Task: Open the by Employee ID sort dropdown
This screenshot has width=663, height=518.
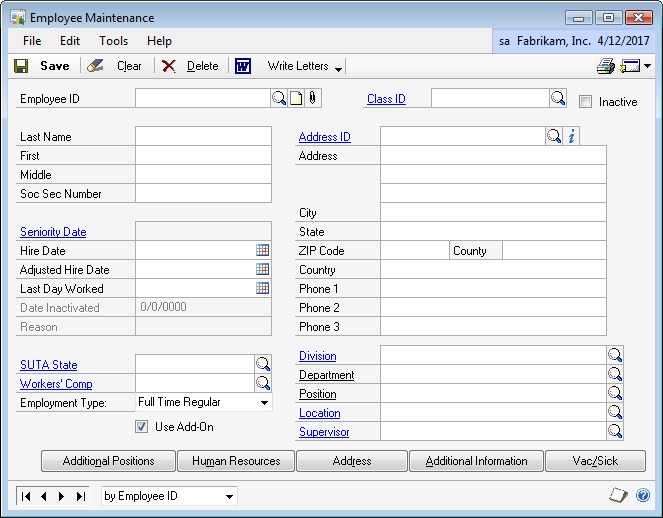Action: [x=229, y=496]
